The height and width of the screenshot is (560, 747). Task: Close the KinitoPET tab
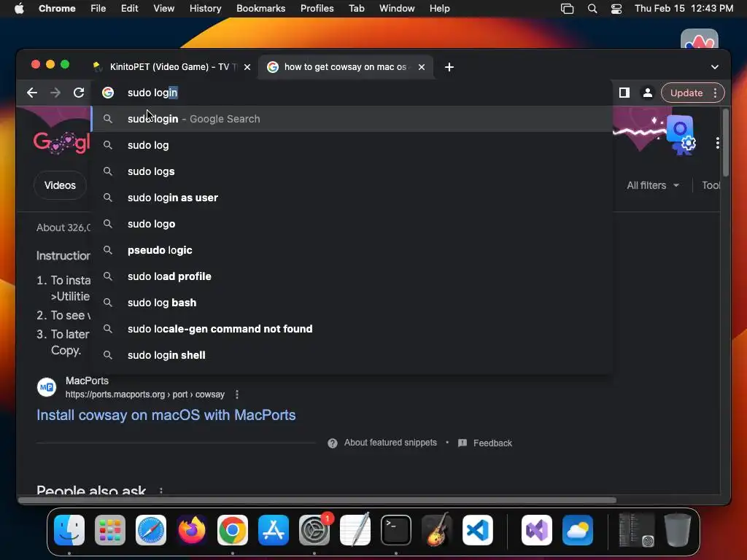tap(247, 67)
